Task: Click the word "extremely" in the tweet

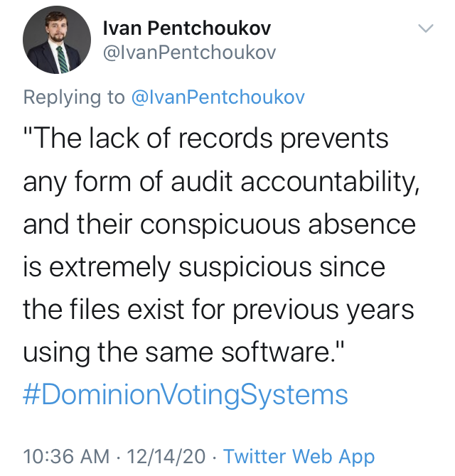Action: click(x=110, y=268)
